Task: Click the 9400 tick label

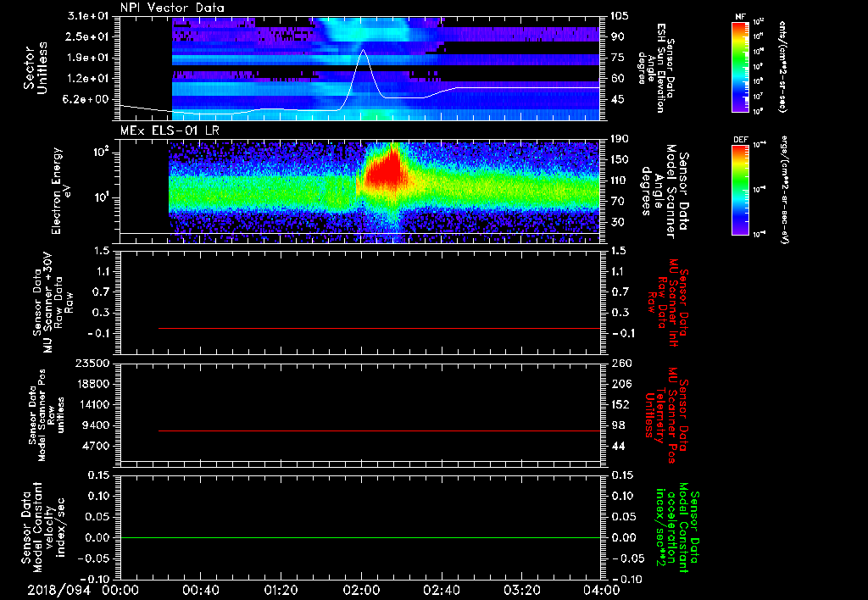Action: [97, 425]
